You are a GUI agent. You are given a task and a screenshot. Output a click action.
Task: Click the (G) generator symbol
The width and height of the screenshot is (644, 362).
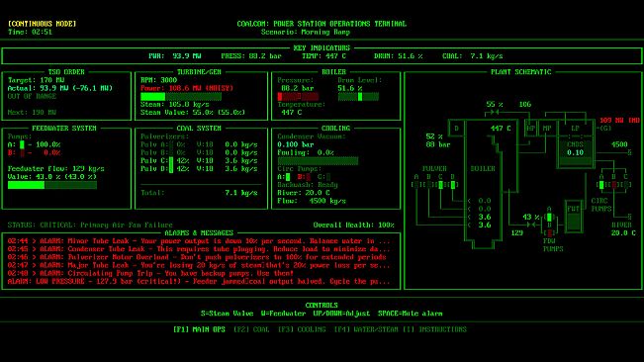605,128
